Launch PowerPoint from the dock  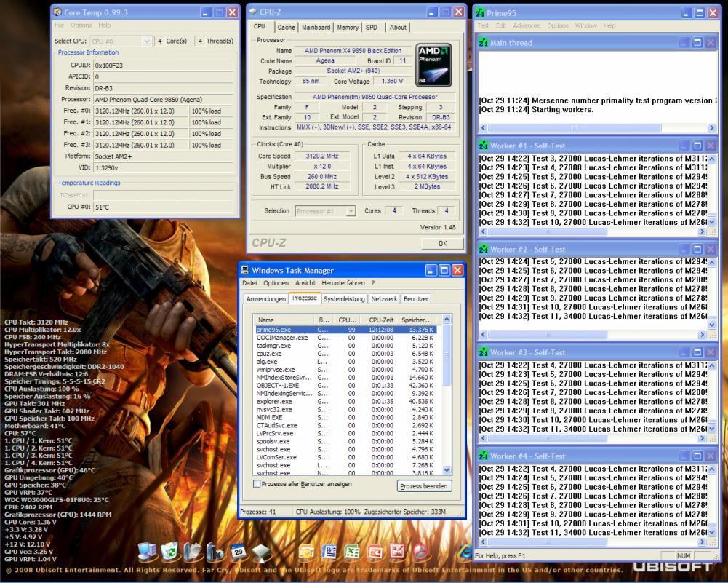click(375, 552)
